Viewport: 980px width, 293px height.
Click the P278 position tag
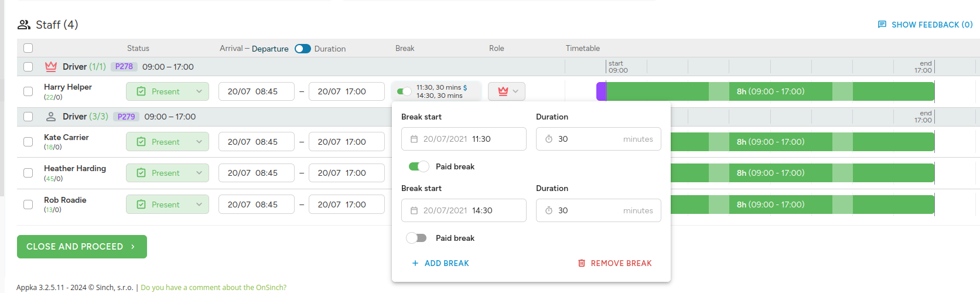[124, 67]
